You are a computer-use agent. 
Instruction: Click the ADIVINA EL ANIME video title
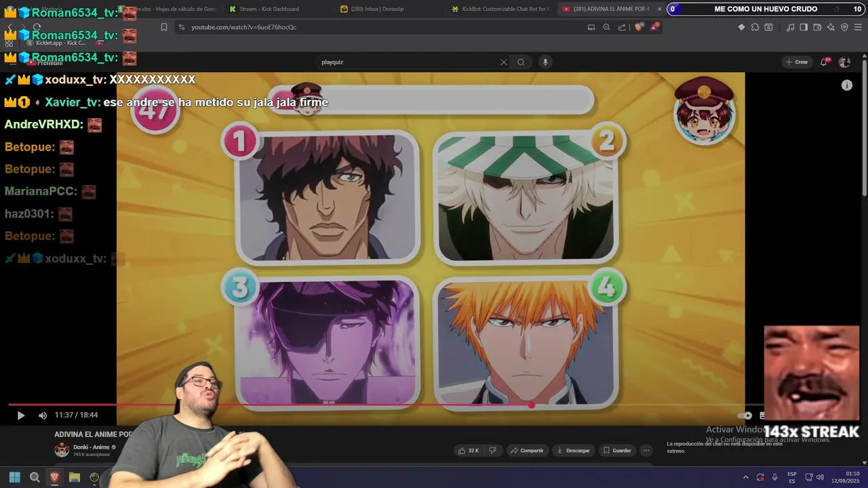coord(94,434)
